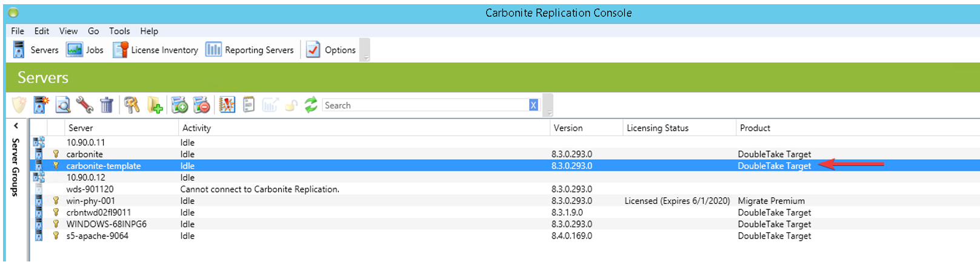Expand the Server Groups side panel
The width and height of the screenshot is (980, 279).
coord(16,126)
